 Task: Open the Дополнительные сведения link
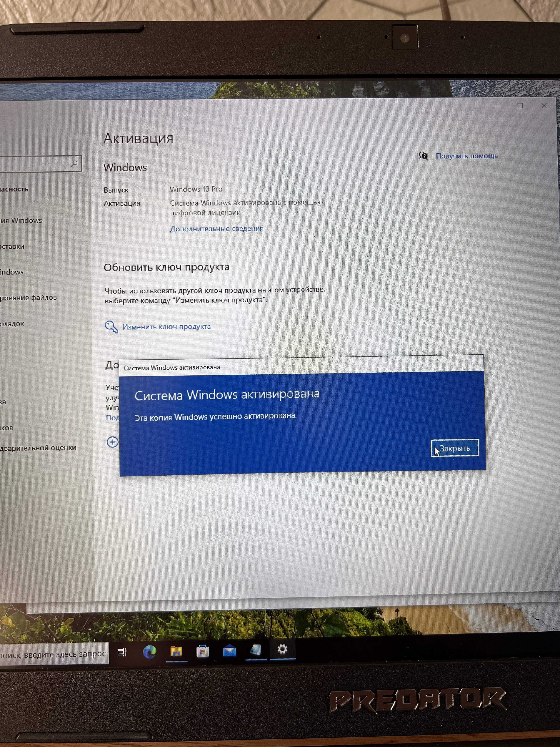tap(217, 229)
